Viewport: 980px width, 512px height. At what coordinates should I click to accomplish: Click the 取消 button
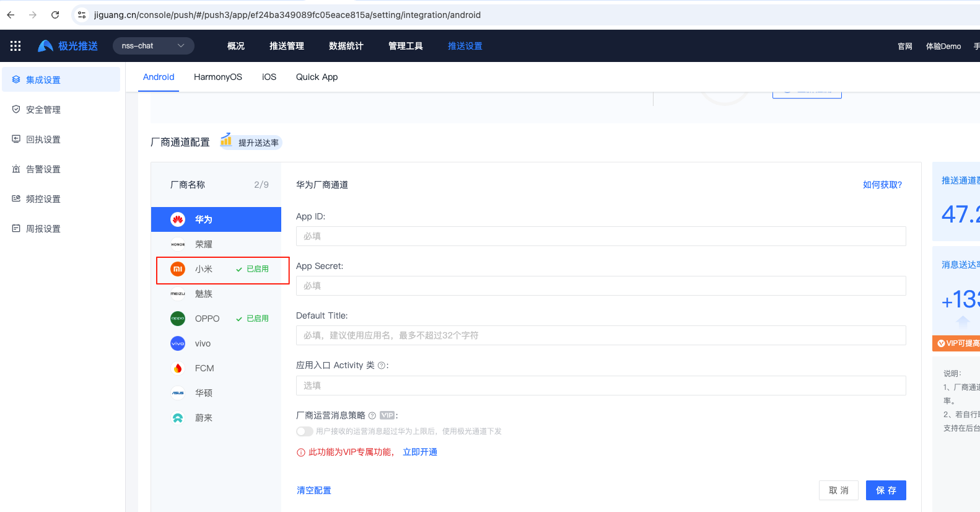839,490
